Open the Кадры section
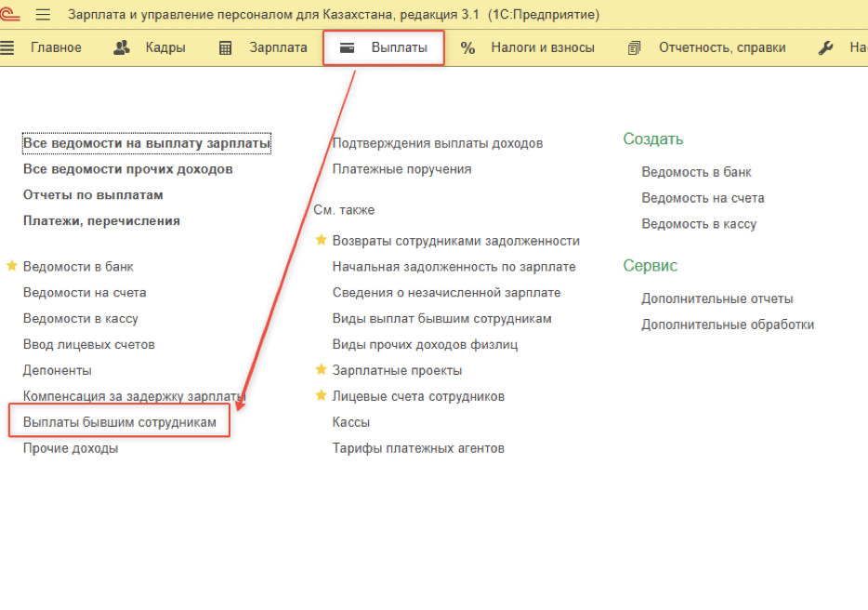 point(149,47)
